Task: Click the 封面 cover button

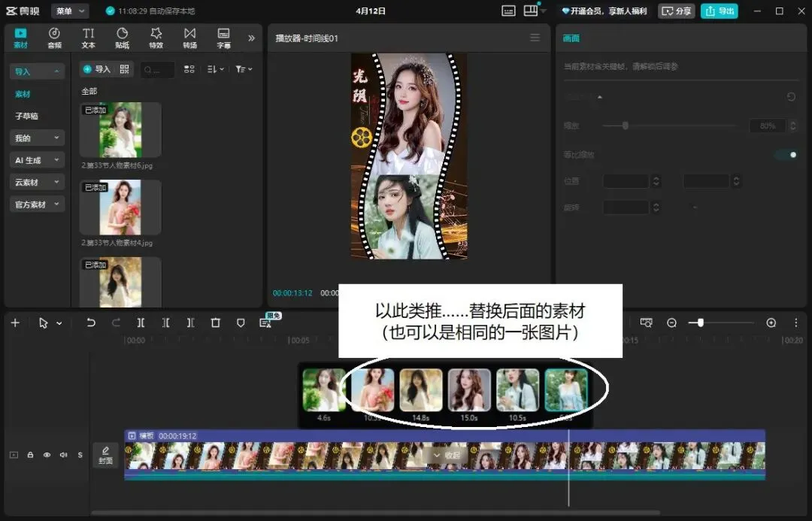Action: pos(106,455)
